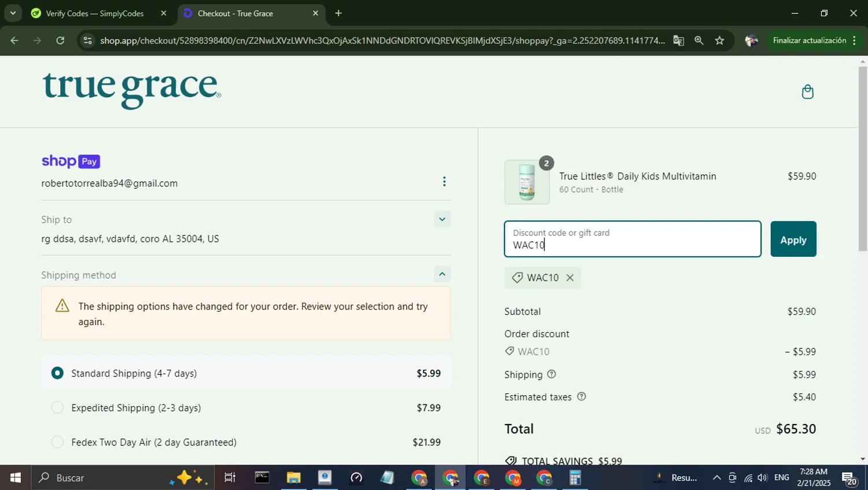Viewport: 868px width, 490px height.
Task: Remove the WAC10 discount tag
Action: tap(570, 278)
